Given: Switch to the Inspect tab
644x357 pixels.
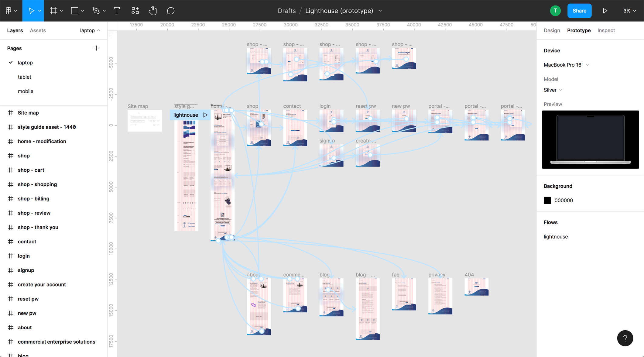Looking at the screenshot, I should 606,30.
